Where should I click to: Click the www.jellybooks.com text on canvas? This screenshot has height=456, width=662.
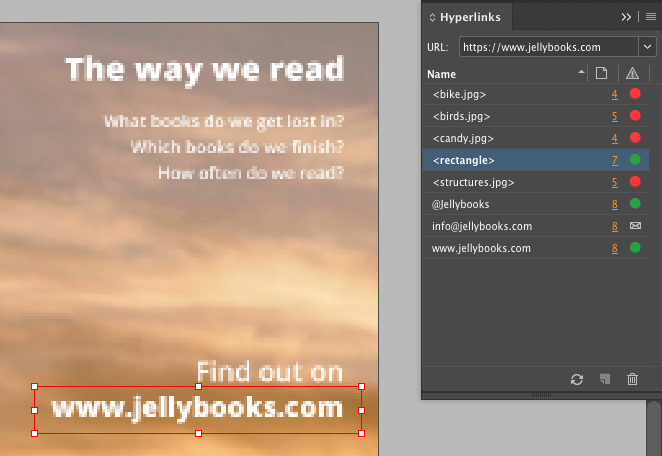tap(197, 408)
